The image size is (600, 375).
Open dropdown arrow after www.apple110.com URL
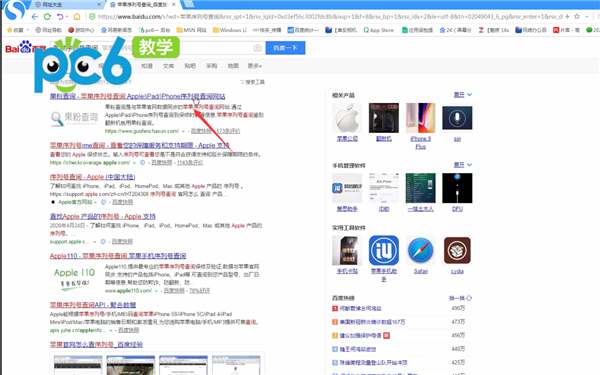(x=156, y=291)
